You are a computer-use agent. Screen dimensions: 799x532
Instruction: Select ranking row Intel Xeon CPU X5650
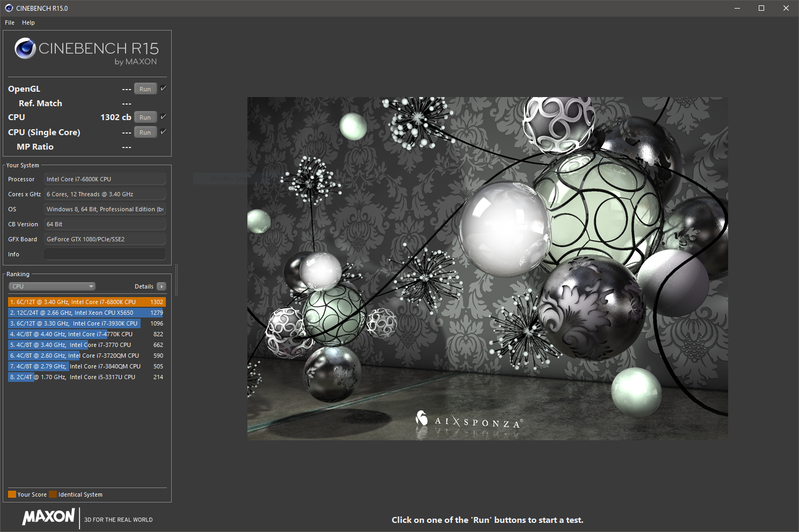86,313
